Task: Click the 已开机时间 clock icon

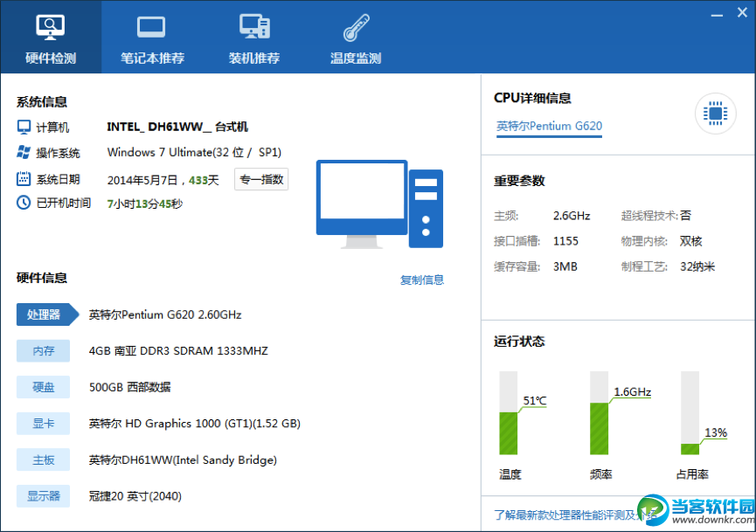Action: click(x=24, y=203)
